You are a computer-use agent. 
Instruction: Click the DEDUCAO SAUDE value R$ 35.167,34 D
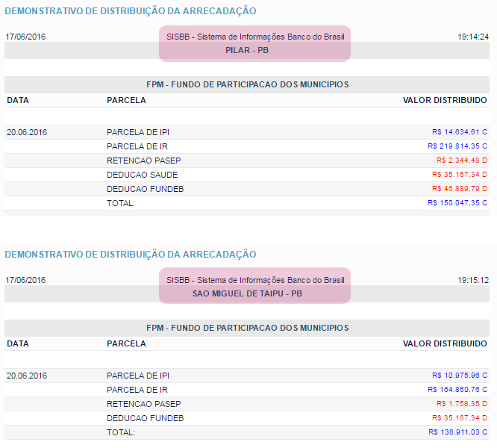click(x=460, y=175)
